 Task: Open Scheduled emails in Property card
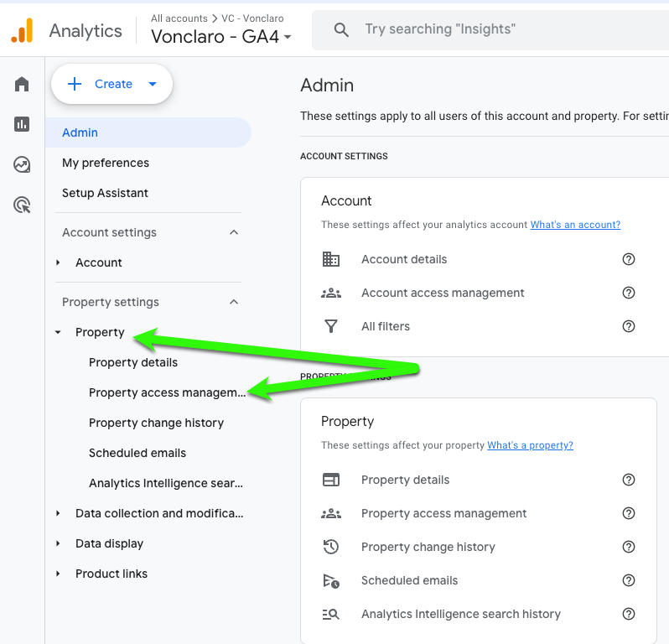[409, 581]
